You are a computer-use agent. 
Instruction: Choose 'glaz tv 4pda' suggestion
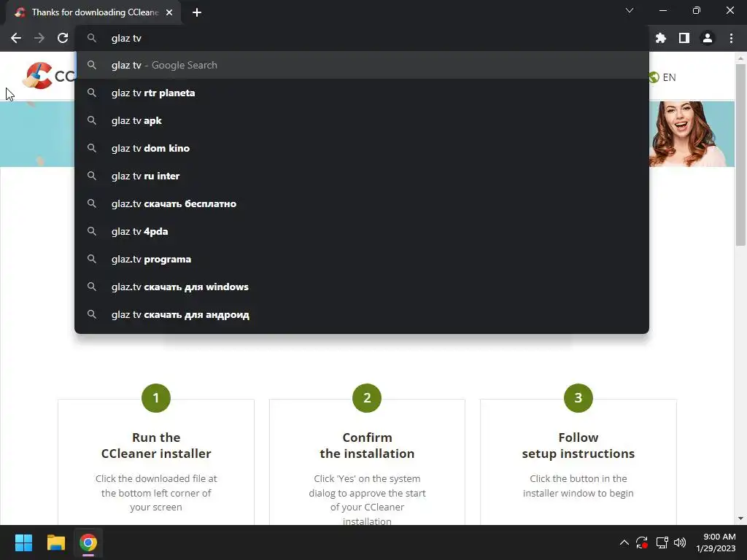click(362, 231)
